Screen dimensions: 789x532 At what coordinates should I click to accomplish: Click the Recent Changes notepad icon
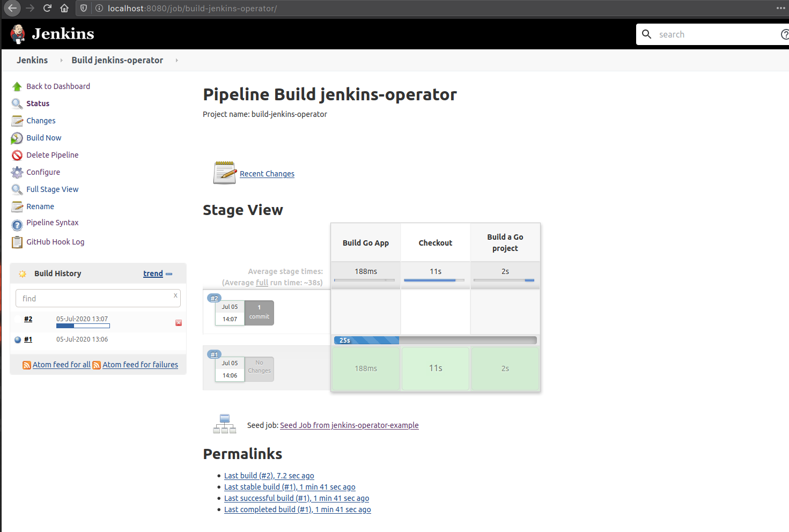click(x=224, y=173)
